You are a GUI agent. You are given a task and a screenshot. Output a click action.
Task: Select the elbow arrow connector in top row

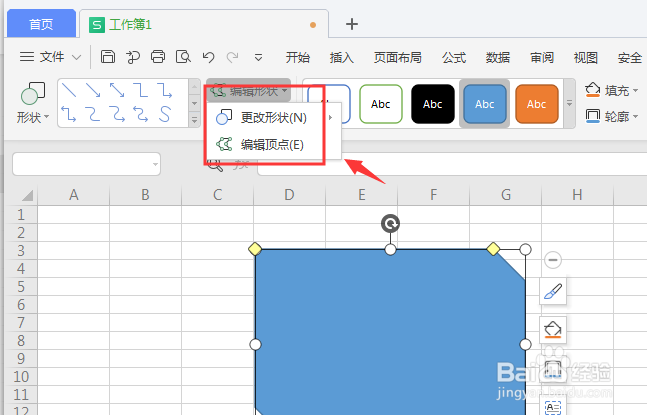165,90
